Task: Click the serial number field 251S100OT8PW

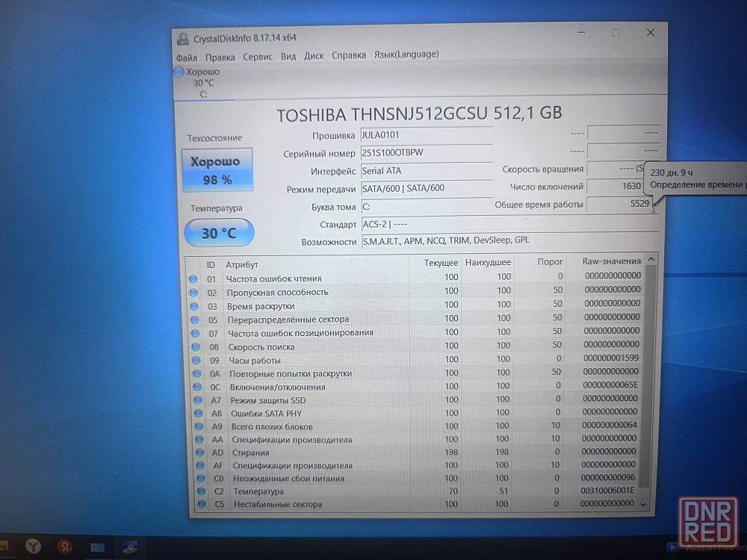Action: (426, 152)
